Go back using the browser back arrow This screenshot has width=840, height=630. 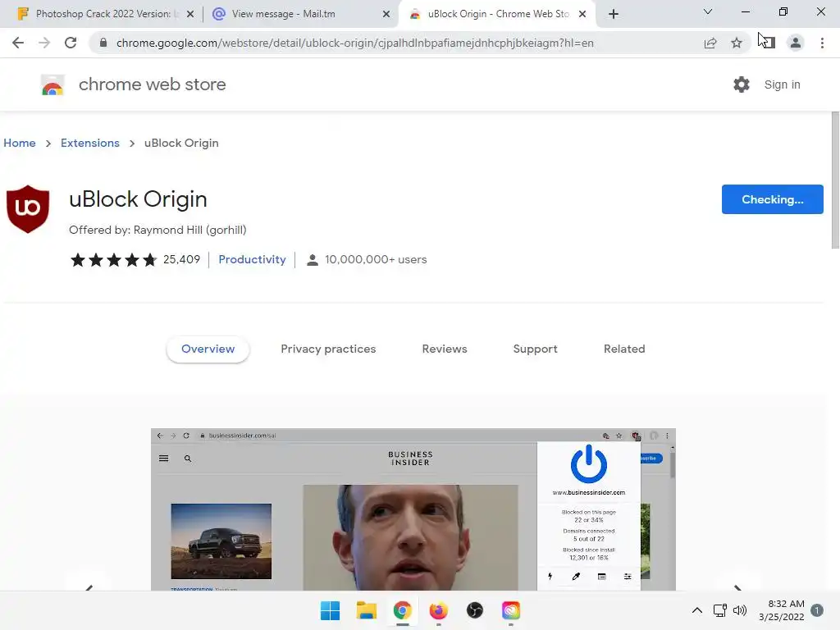(18, 43)
